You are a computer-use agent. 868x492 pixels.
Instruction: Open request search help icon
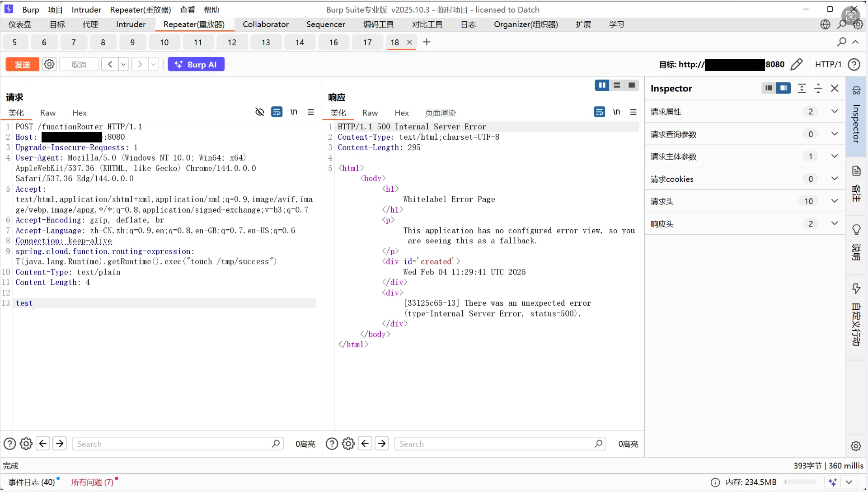coord(9,444)
